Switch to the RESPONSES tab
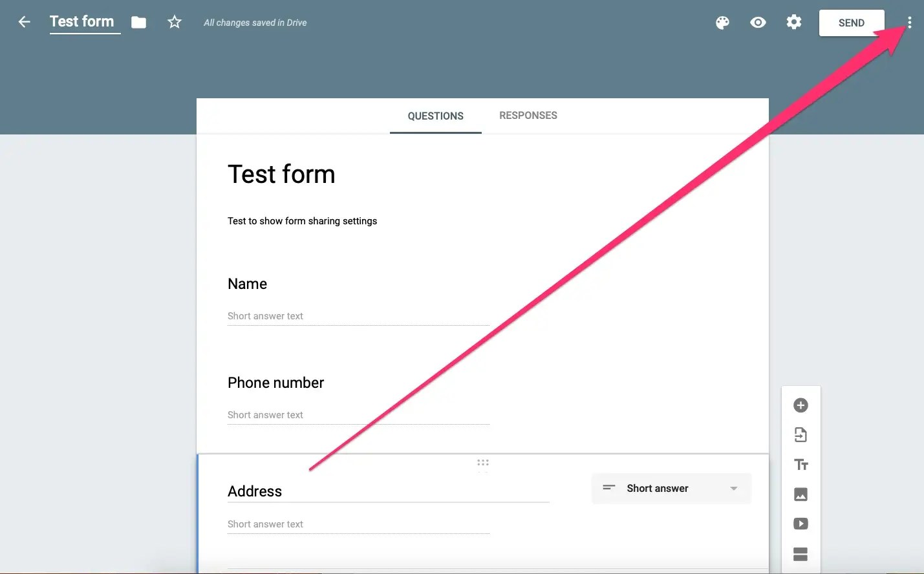Image resolution: width=924 pixels, height=574 pixels. coord(528,116)
